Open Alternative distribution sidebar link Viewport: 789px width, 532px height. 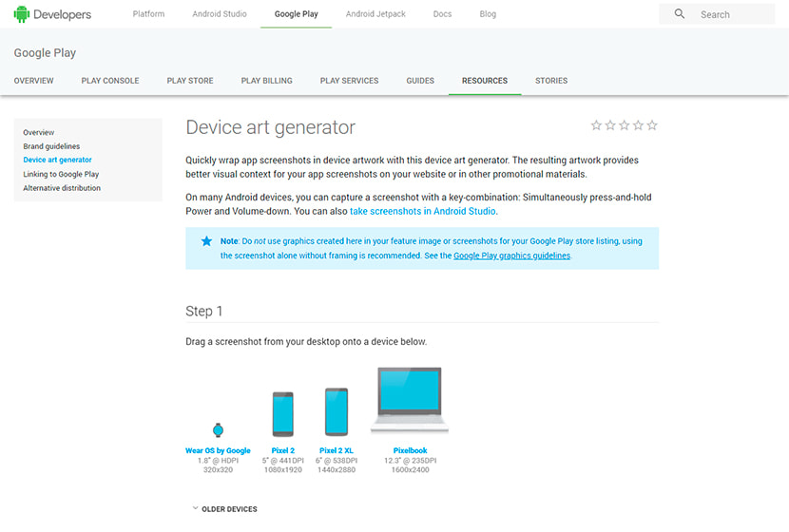point(62,188)
